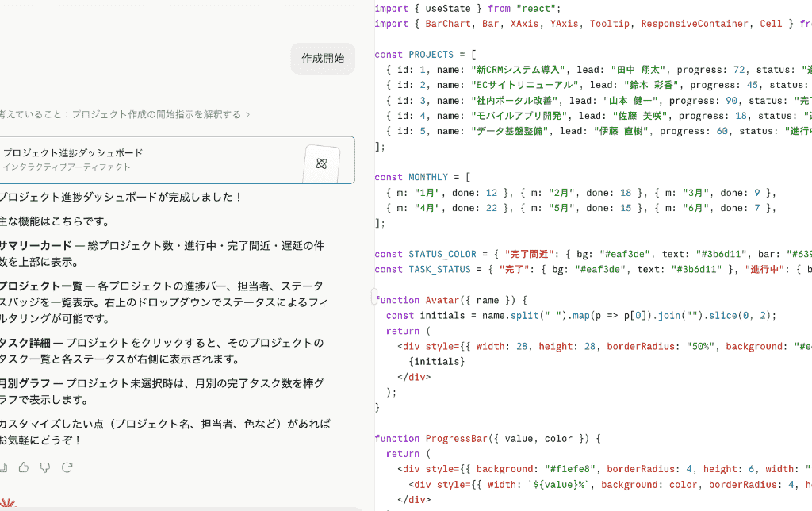Click the 作成開始 message bubble
The width and height of the screenshot is (812, 511).
[x=323, y=59]
